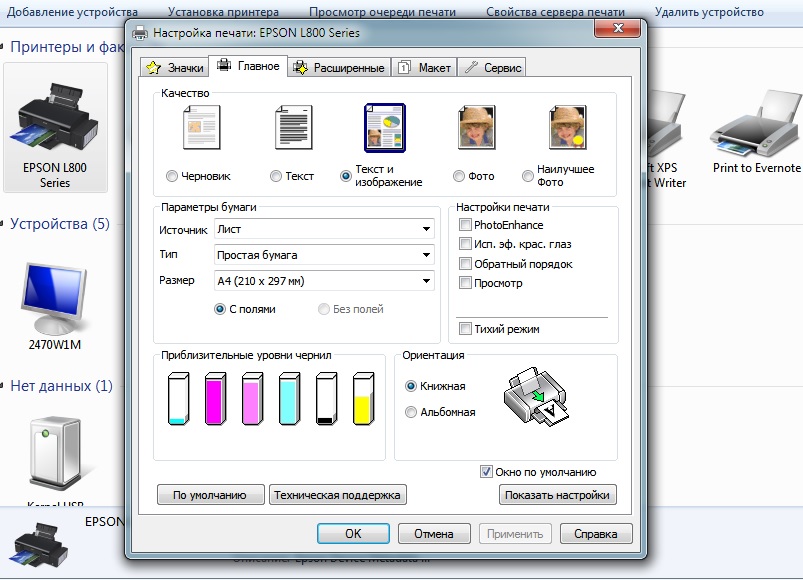Enable the Обратный порядок checkbox
Viewport: 803px width, 580px height.
[x=465, y=264]
